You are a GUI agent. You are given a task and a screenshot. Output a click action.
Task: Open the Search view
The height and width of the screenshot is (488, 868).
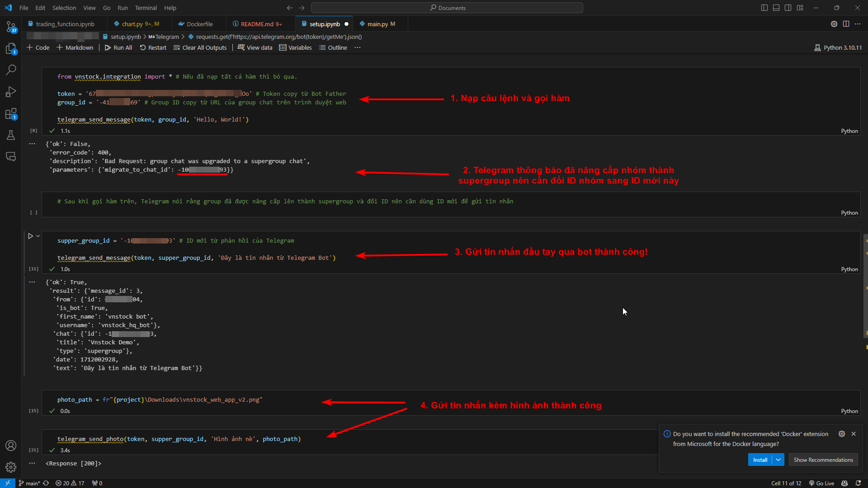click(11, 70)
